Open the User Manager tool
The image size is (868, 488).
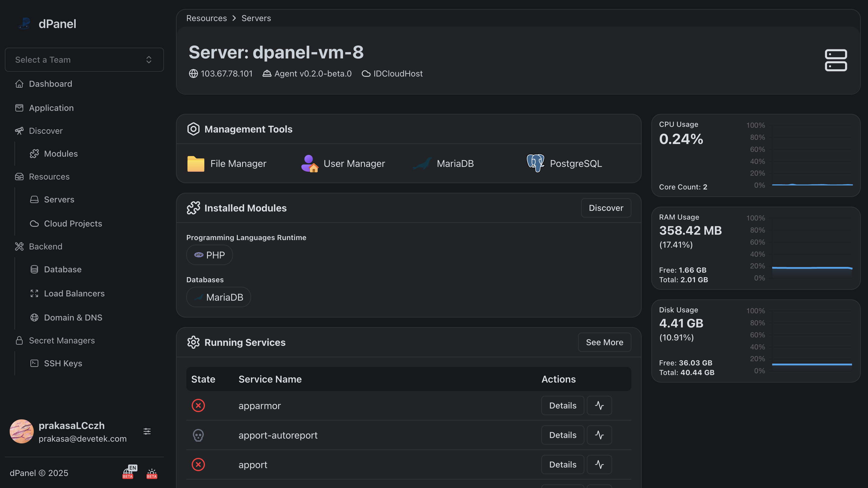pos(343,164)
